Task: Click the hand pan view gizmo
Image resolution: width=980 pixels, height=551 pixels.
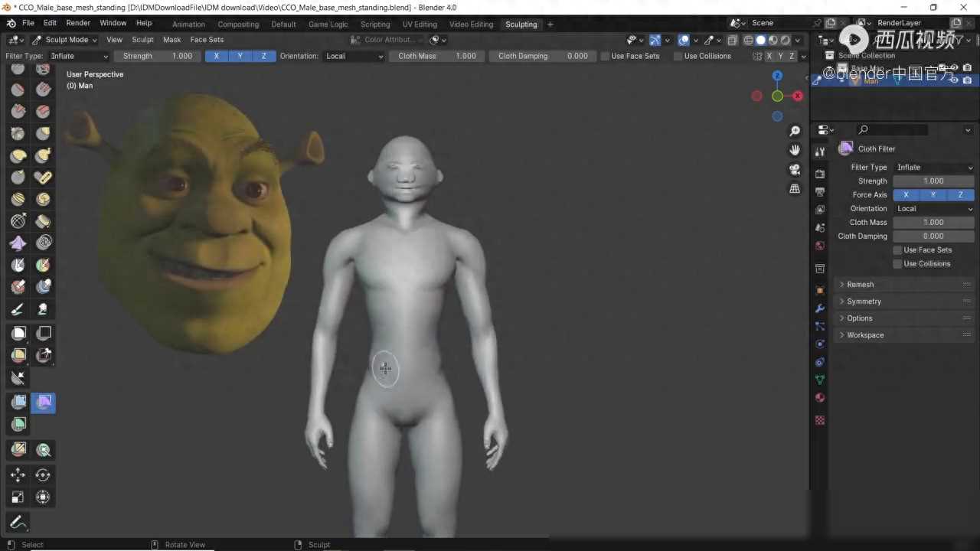Action: pyautogui.click(x=795, y=150)
